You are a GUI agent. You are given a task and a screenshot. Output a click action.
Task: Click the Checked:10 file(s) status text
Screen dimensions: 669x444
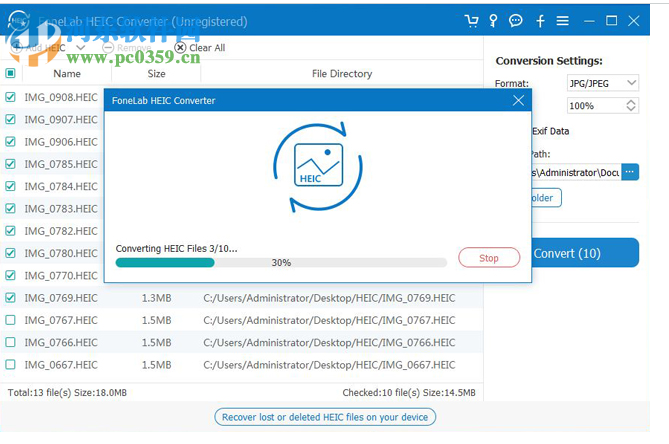pos(409,392)
